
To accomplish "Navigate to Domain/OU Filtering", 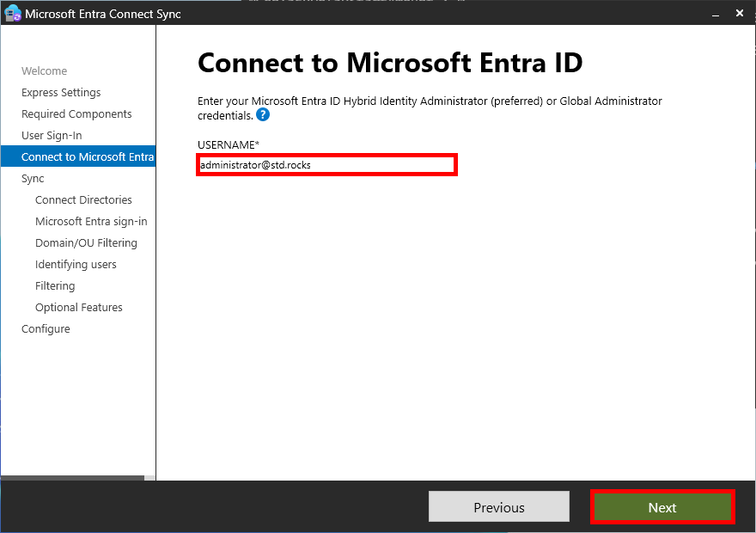I will [x=86, y=242].
